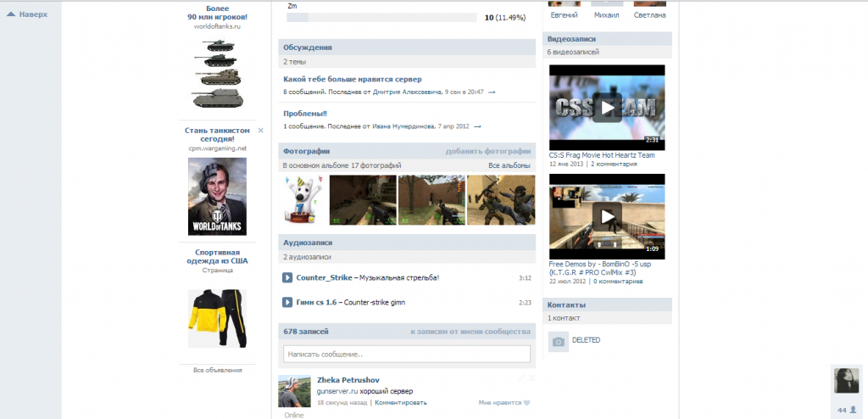Play the Гимн cs 1.6 audio track

point(287,302)
